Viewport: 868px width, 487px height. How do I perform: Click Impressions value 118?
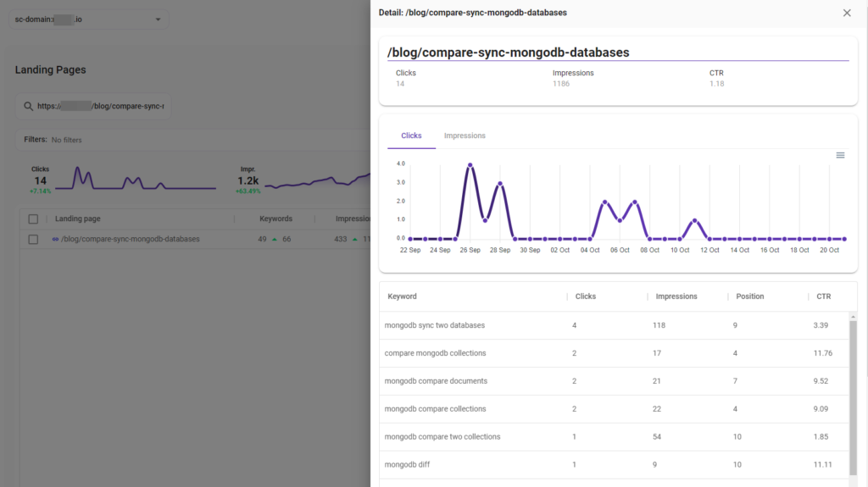(659, 325)
